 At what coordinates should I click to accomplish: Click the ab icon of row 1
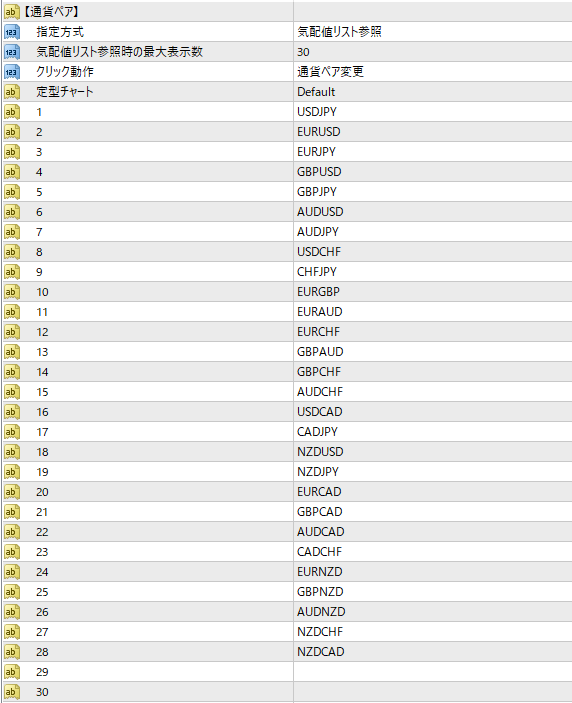click(x=12, y=112)
